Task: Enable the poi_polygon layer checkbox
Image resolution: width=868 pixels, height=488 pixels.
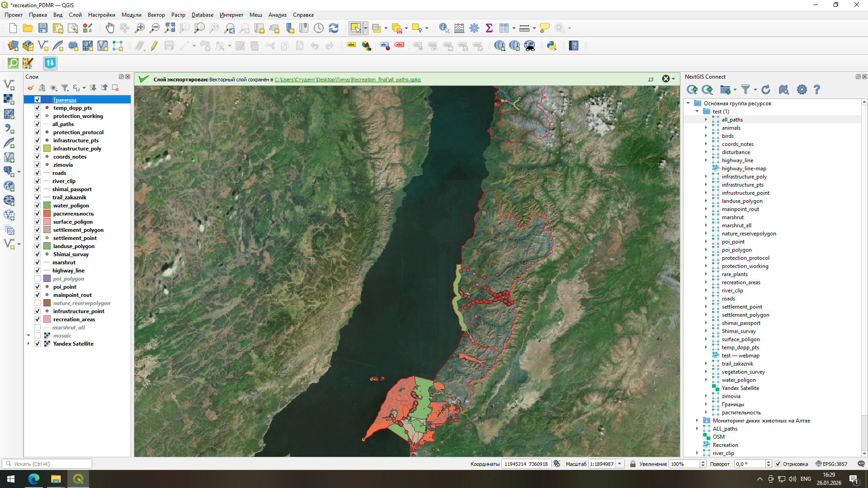Action: (38, 279)
